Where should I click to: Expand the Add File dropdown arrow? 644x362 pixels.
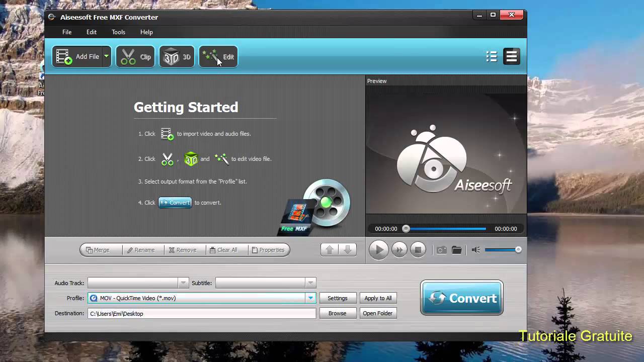coord(106,57)
